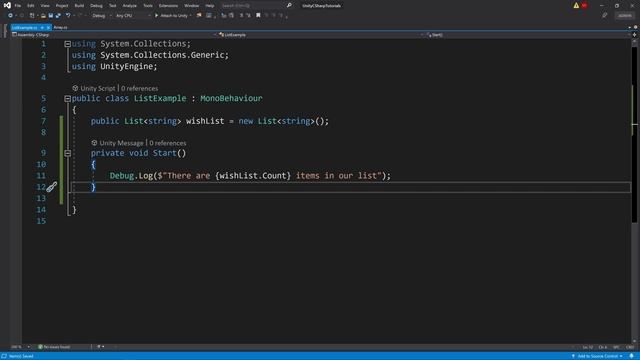The height and width of the screenshot is (360, 640).
Task: Click the screwdriver quick actions icon
Action: pyautogui.click(x=52, y=187)
